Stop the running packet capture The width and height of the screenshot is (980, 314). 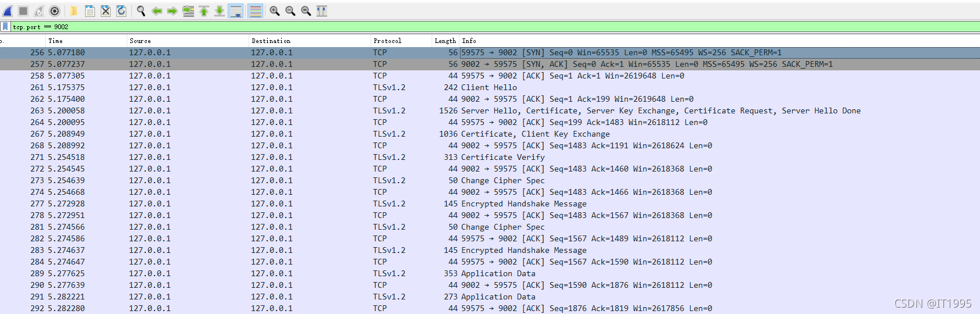tap(23, 11)
